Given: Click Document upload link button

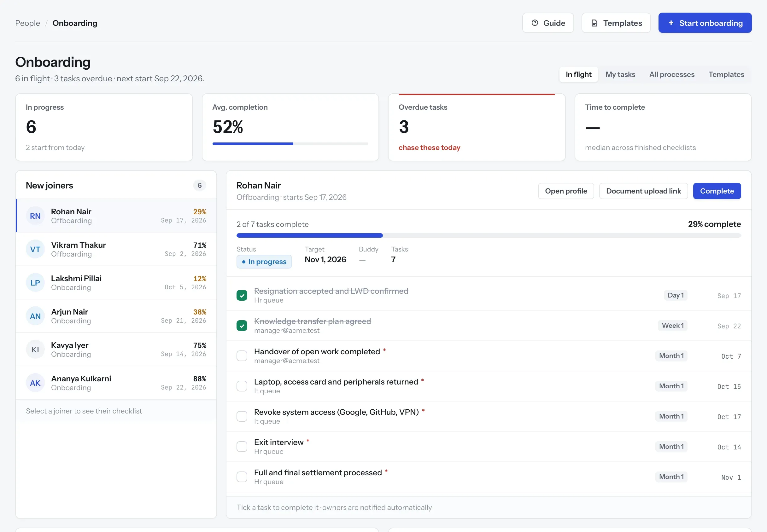Looking at the screenshot, I should point(643,191).
